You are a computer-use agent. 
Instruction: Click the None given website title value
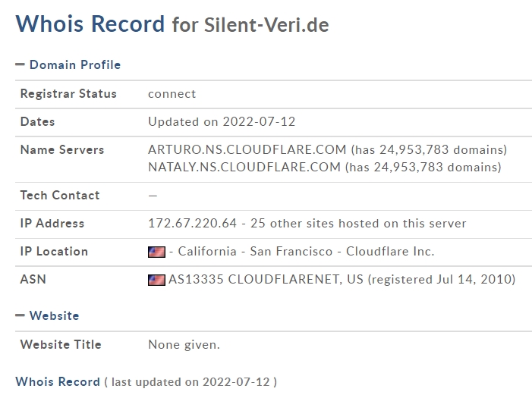[184, 344]
